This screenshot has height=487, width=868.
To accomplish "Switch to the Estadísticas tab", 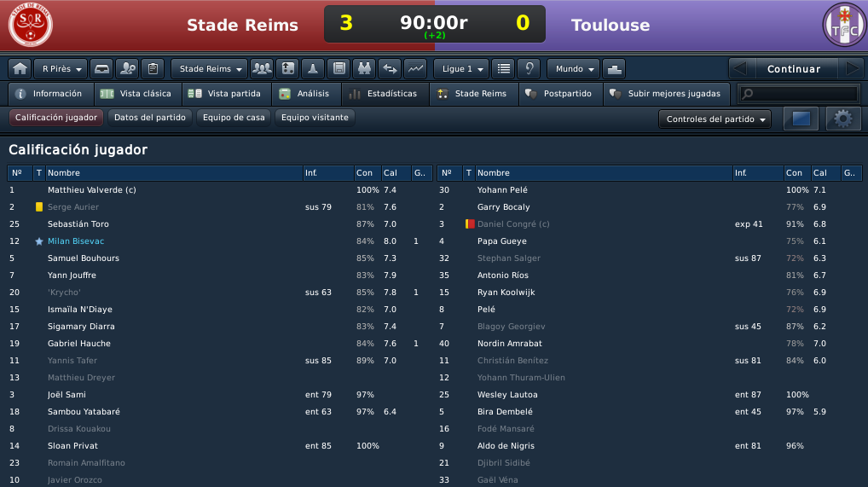I will [x=384, y=94].
